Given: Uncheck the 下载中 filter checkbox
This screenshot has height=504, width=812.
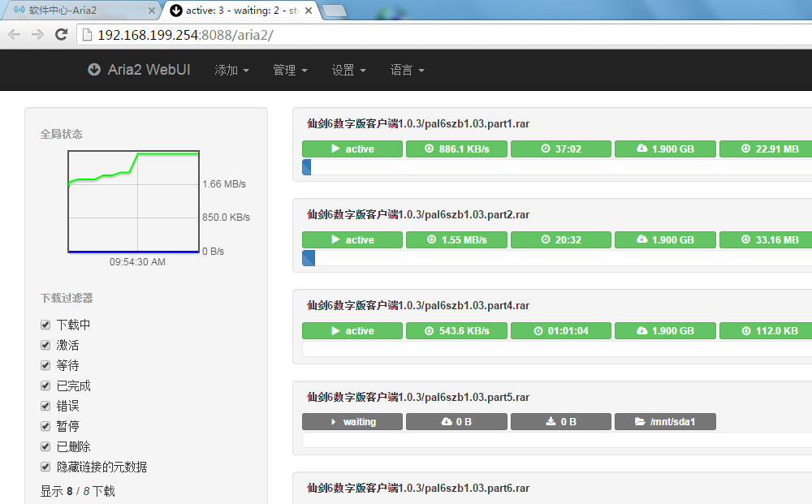Looking at the screenshot, I should pos(46,325).
